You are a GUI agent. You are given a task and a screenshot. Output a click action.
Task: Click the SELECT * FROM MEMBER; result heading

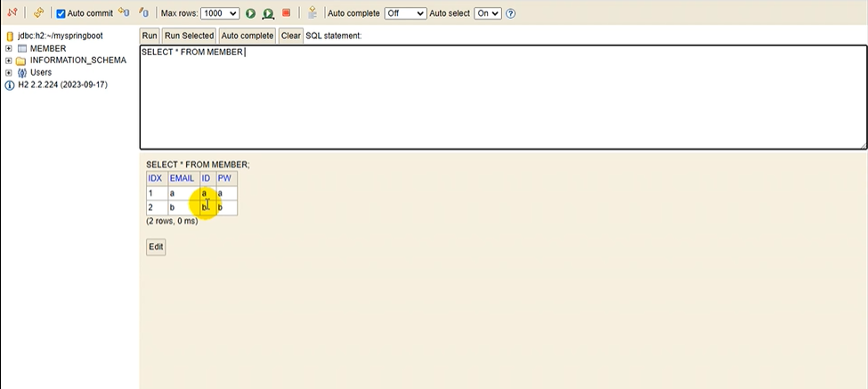pyautogui.click(x=199, y=165)
